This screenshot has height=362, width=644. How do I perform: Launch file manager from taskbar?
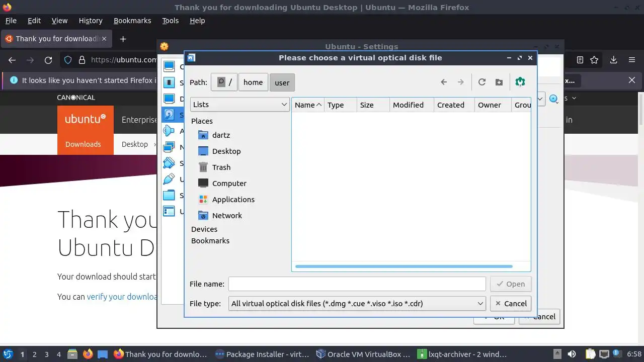point(72,354)
